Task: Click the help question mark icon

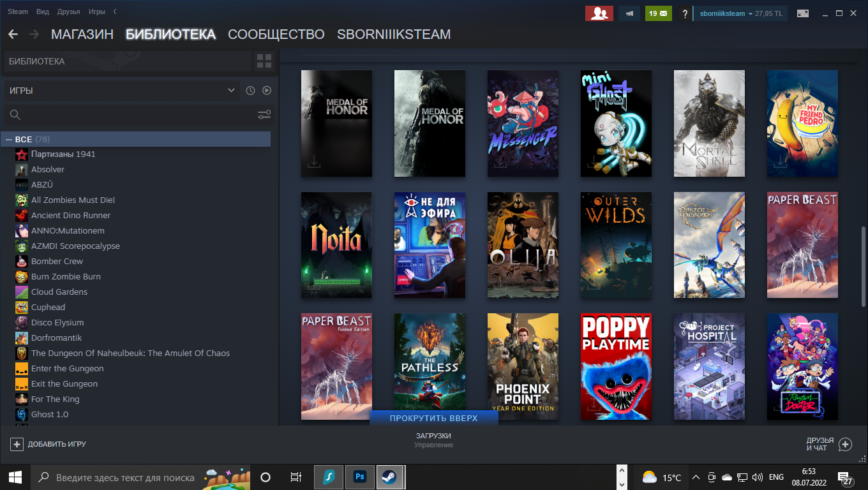Action: pos(685,14)
